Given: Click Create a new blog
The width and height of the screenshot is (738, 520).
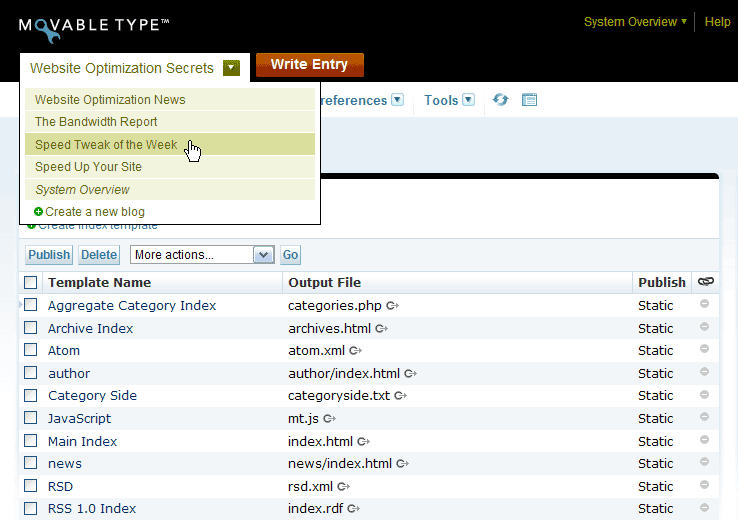Looking at the screenshot, I should click(x=95, y=212).
